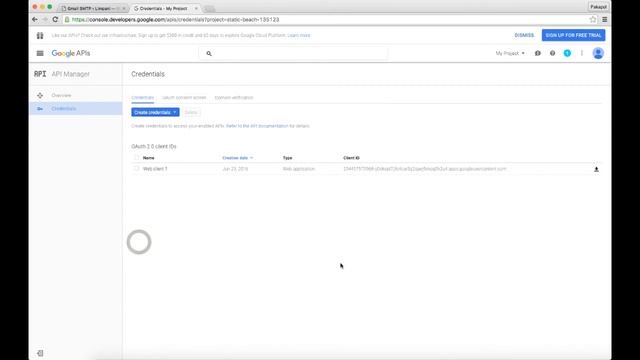Tick the Web client 1 checkbox

136,169
